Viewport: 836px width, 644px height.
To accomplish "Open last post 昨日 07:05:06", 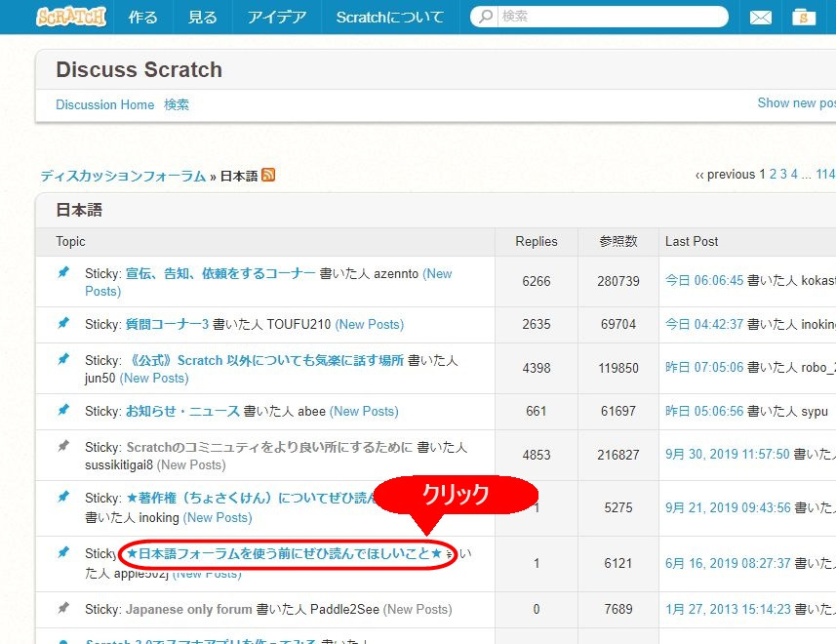I will tap(703, 367).
